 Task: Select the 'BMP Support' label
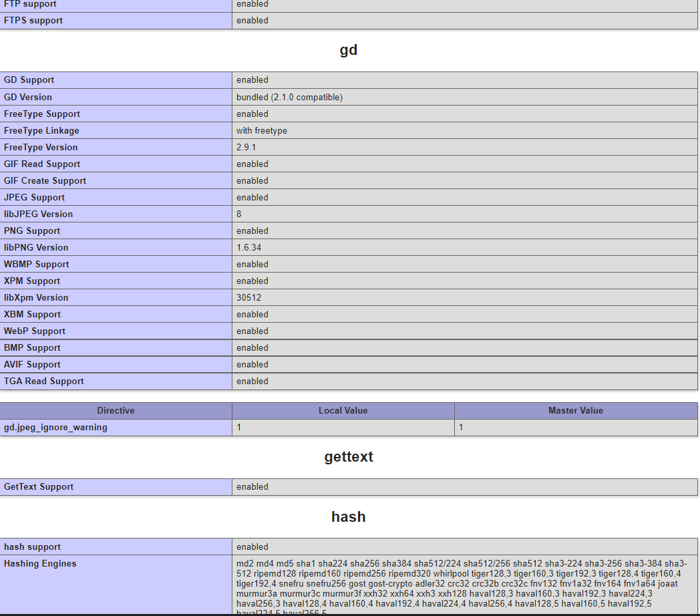(x=32, y=348)
